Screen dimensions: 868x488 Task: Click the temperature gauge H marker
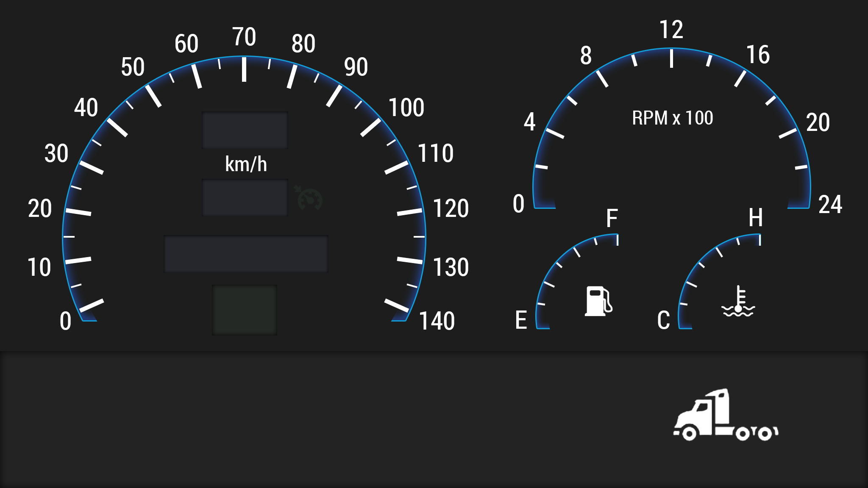click(755, 218)
